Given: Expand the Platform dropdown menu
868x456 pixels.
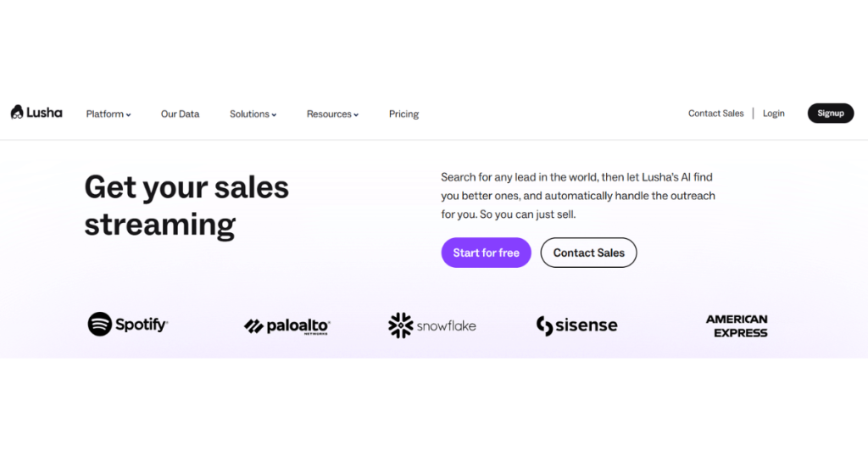Looking at the screenshot, I should (x=108, y=114).
